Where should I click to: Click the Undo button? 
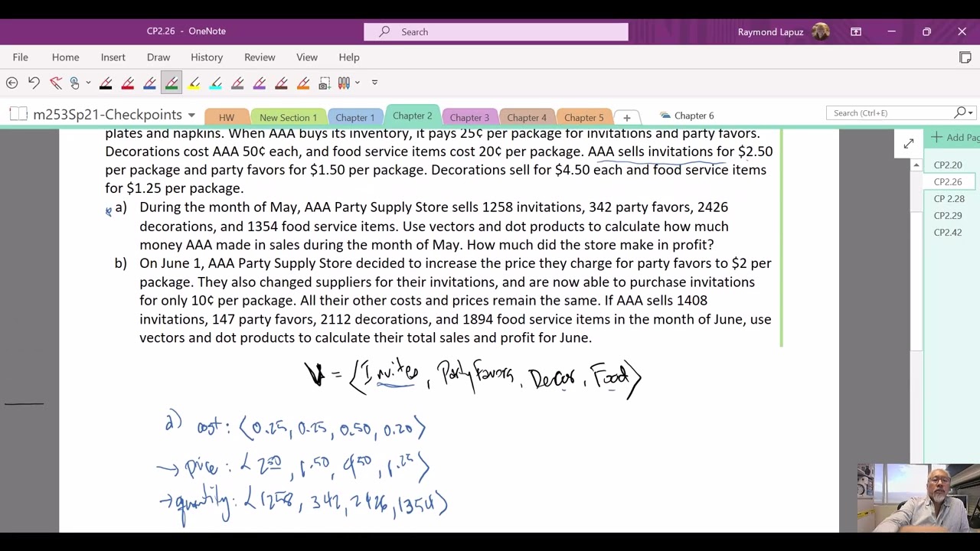tap(34, 83)
